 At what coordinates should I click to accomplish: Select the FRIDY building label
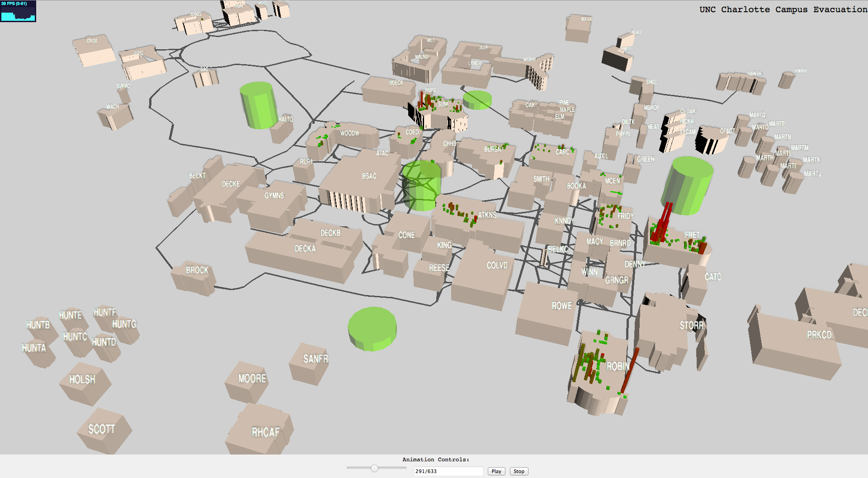pyautogui.click(x=625, y=216)
